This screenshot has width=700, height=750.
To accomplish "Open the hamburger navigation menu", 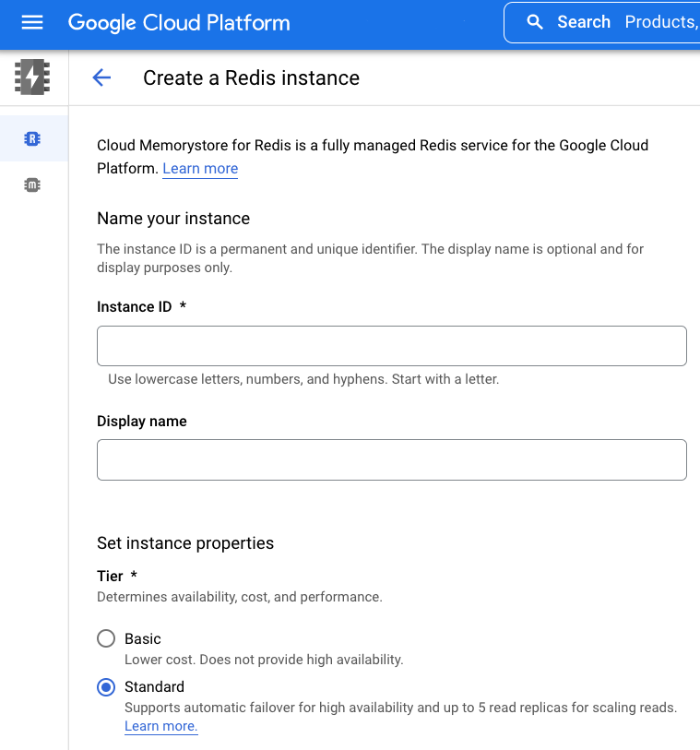I will pyautogui.click(x=32, y=22).
